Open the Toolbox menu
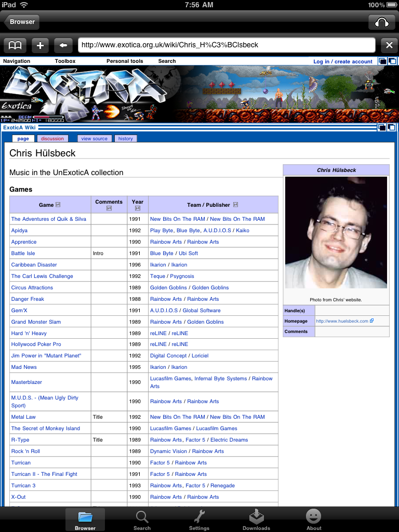399x532 pixels. pyautogui.click(x=65, y=61)
